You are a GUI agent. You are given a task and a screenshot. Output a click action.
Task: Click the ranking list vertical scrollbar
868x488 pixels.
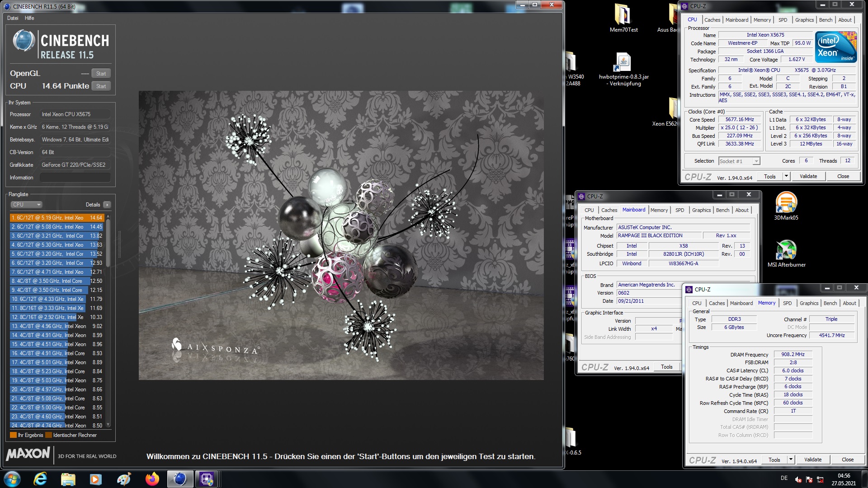tap(108, 321)
